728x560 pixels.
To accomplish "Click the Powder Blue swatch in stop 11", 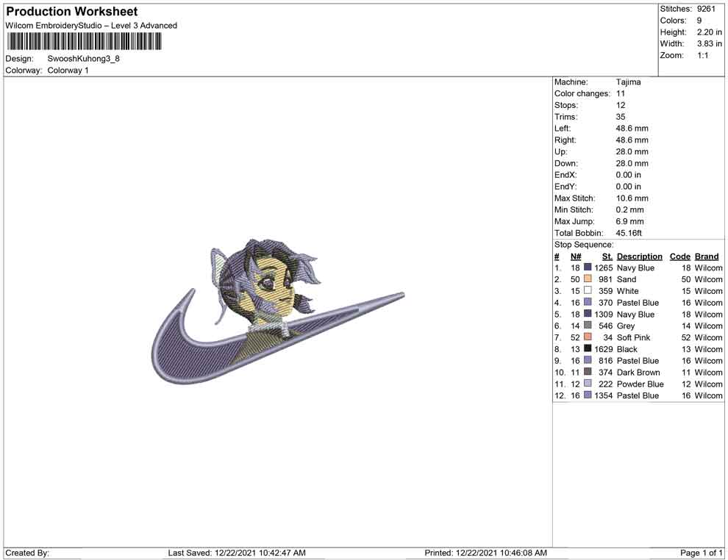I will click(x=588, y=383).
